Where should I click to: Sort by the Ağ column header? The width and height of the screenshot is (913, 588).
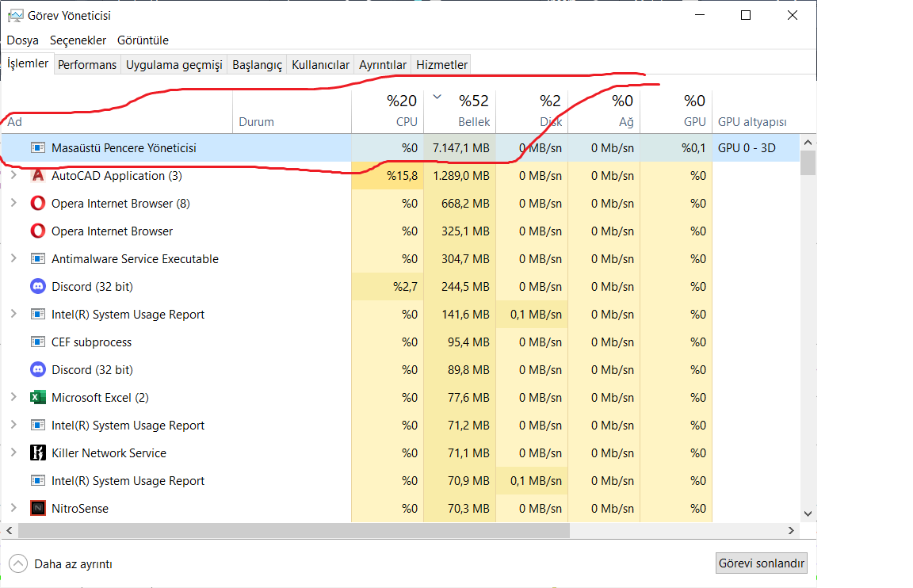click(x=605, y=112)
